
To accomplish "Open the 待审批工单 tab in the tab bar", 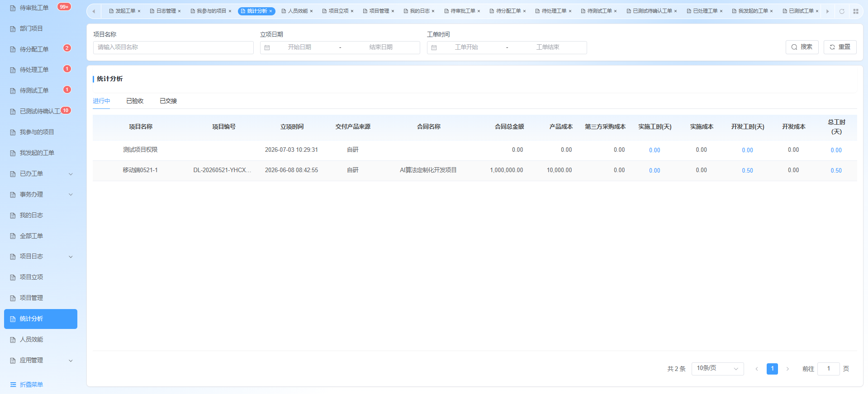I will coord(463,11).
